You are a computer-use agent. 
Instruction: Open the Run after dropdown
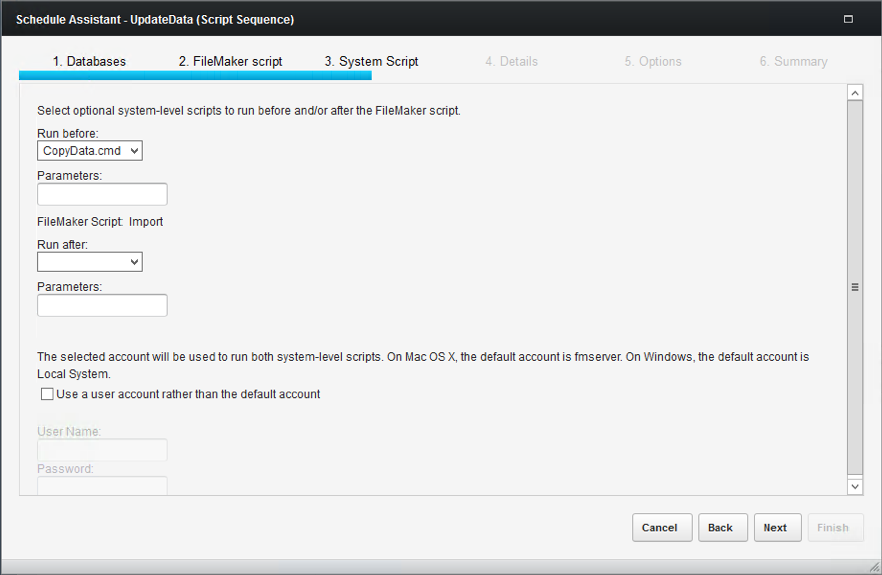click(90, 262)
